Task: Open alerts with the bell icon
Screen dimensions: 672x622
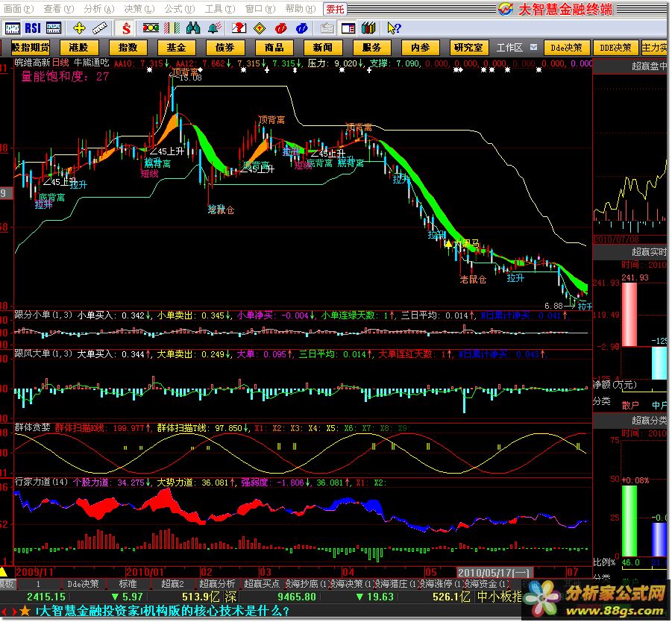Action: tap(214, 28)
